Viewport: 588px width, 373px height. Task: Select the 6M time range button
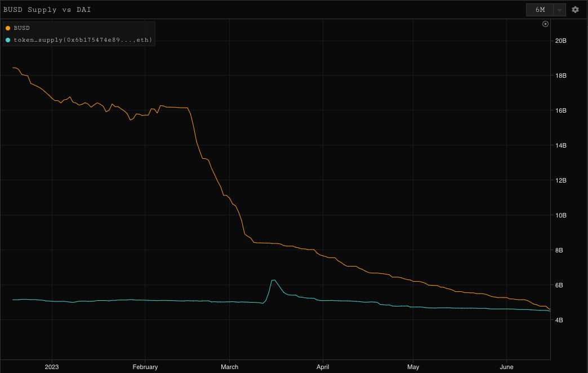[540, 10]
